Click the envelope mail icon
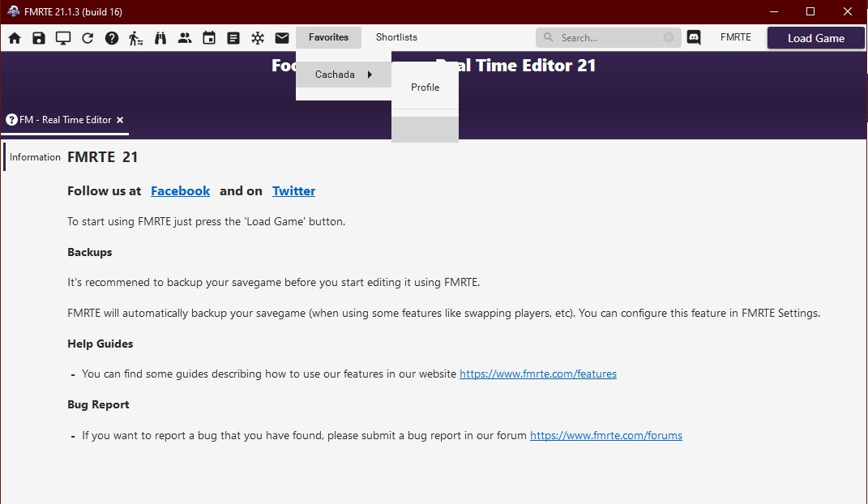Image resolution: width=868 pixels, height=504 pixels. (x=282, y=37)
